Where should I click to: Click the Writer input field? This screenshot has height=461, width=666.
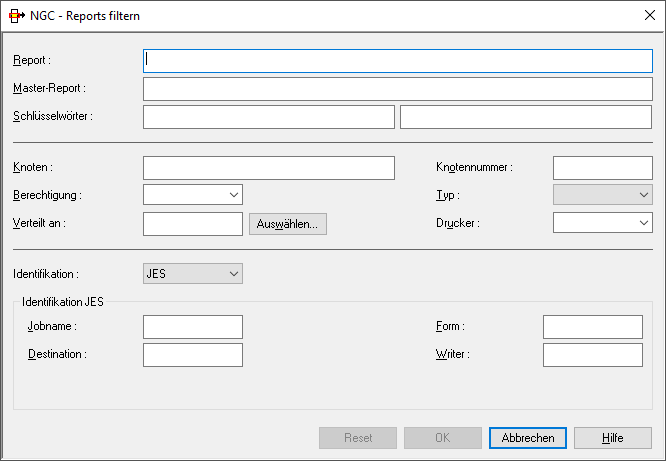tap(593, 355)
